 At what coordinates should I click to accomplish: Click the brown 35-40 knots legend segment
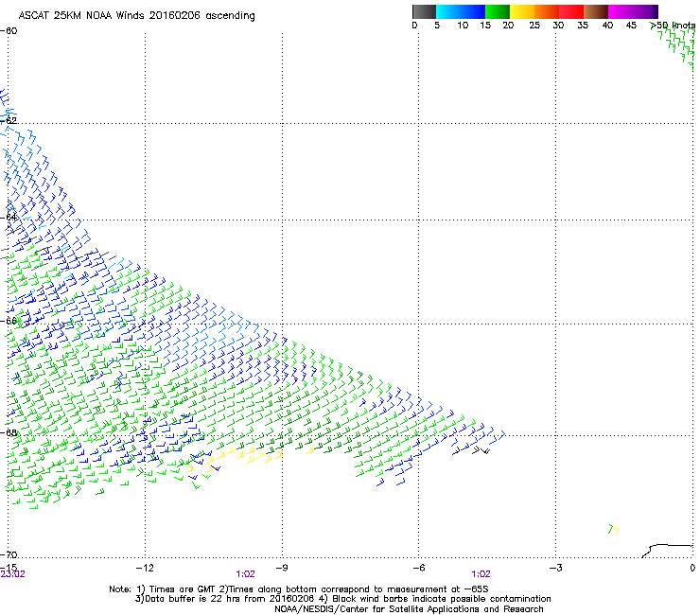[596, 11]
